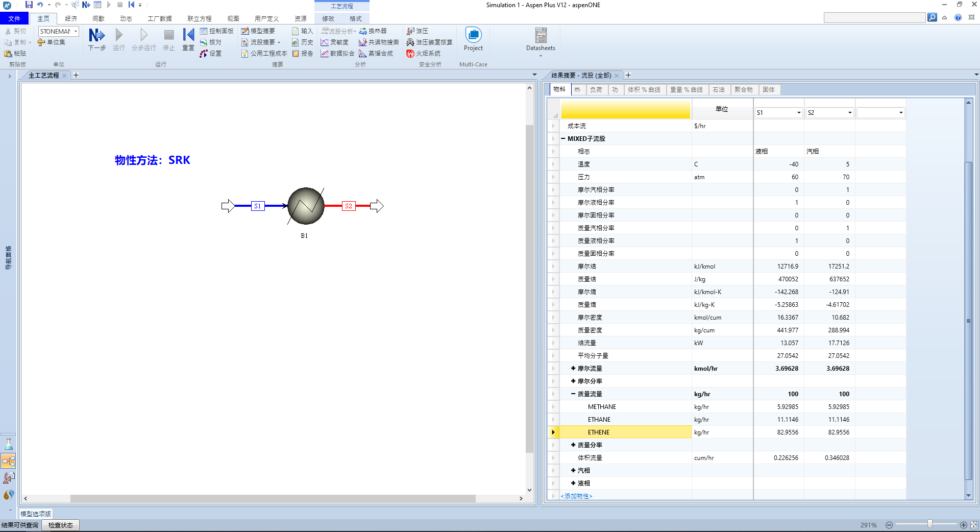Click the Check Status (检查状态) button

coord(61,525)
